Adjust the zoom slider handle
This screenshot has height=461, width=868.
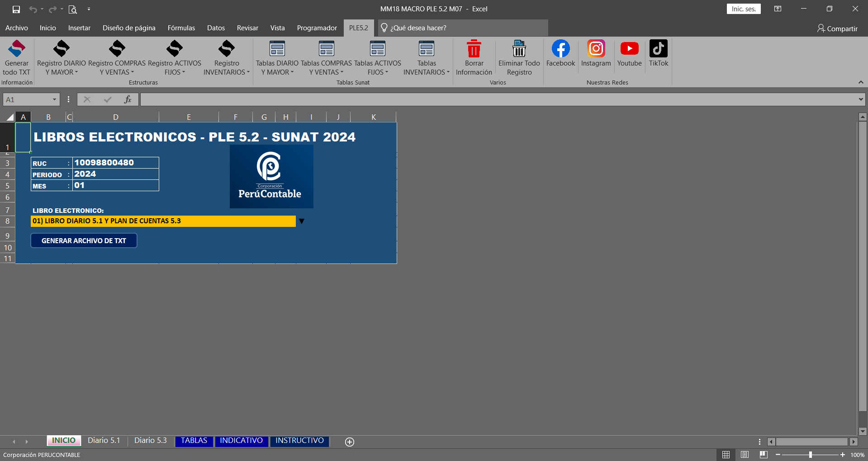[x=811, y=455]
